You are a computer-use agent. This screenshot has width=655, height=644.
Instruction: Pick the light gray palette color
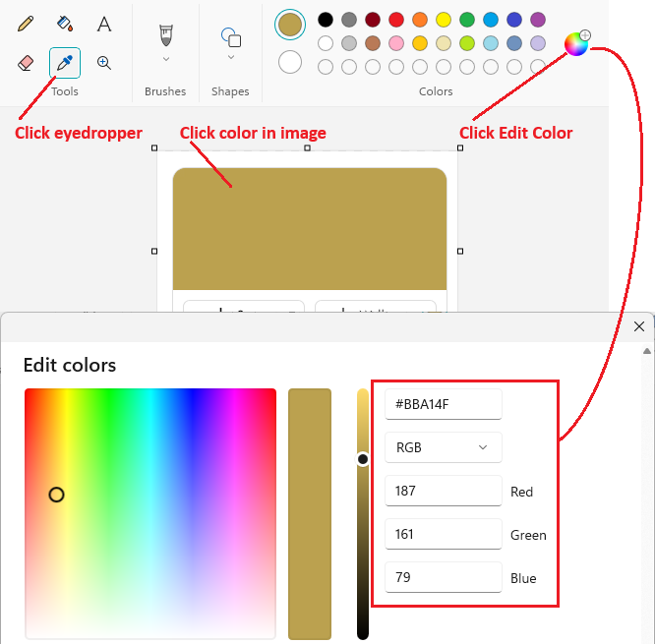pyautogui.click(x=349, y=43)
